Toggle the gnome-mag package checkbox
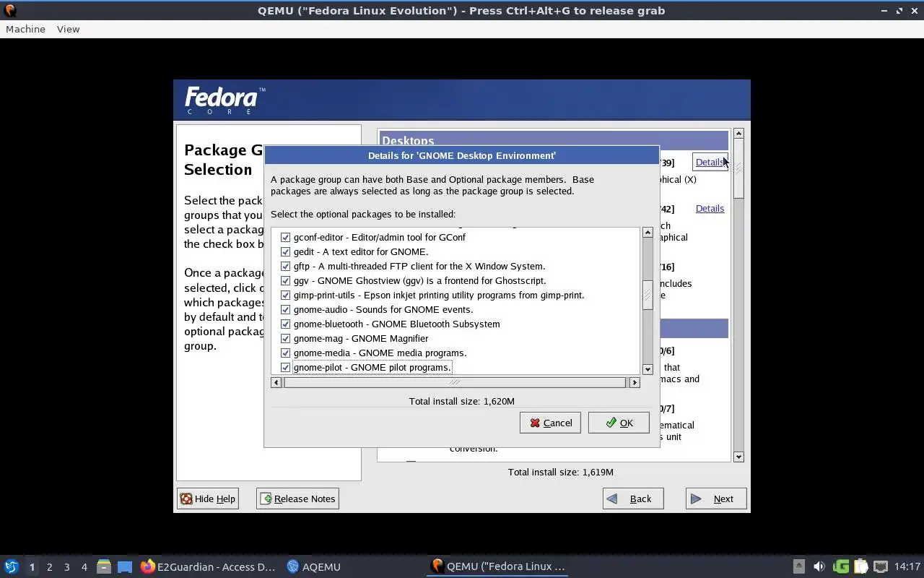The width and height of the screenshot is (924, 578). point(285,338)
